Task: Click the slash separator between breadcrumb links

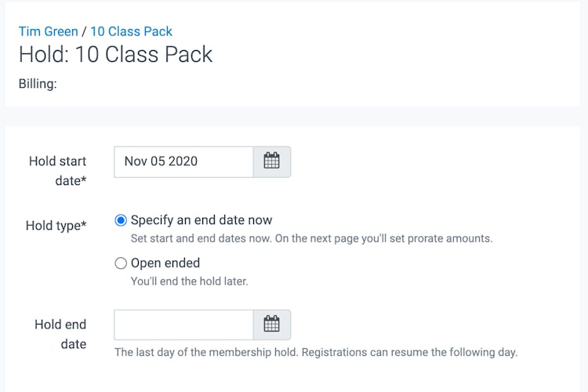Action: [x=84, y=31]
